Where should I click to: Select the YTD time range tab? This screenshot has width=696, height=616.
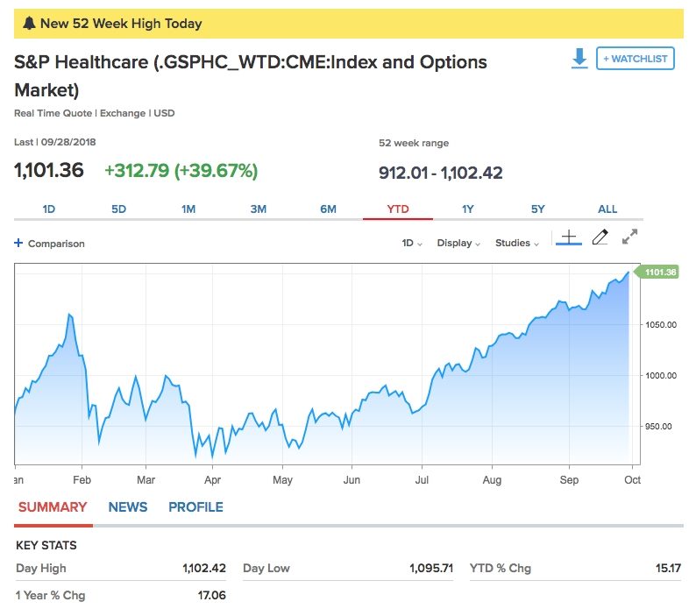(398, 209)
